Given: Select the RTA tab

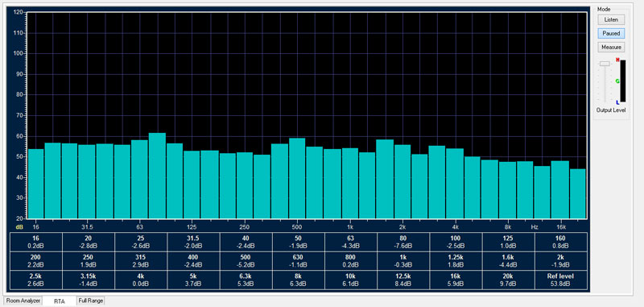Looking at the screenshot, I should (60, 301).
